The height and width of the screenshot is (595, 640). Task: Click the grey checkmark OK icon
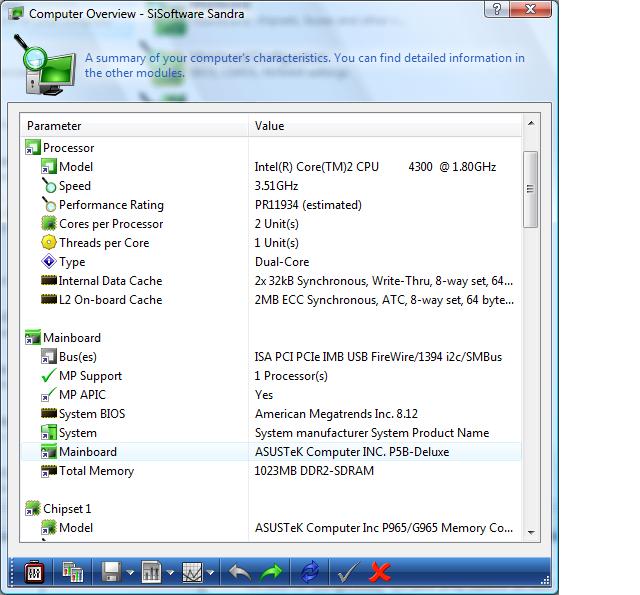[x=348, y=572]
